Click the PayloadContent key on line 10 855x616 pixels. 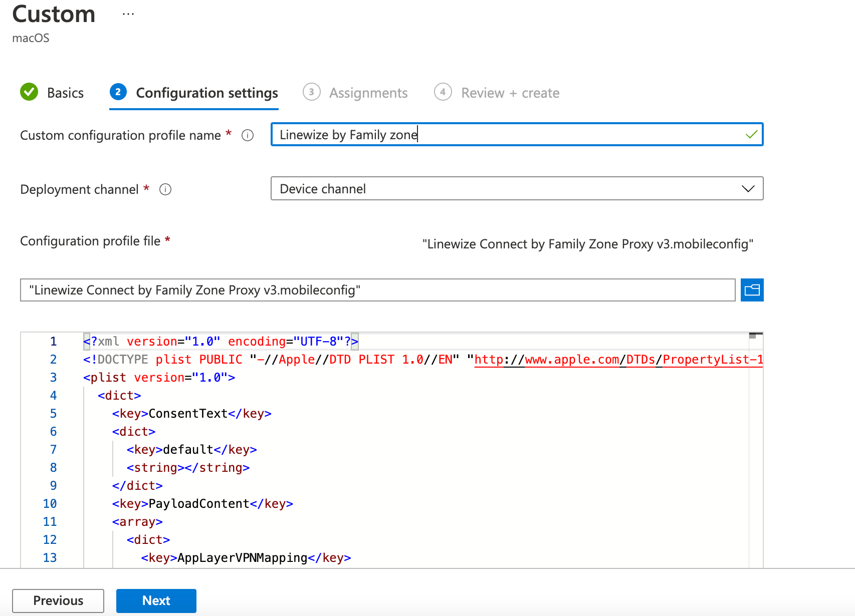[x=202, y=504]
